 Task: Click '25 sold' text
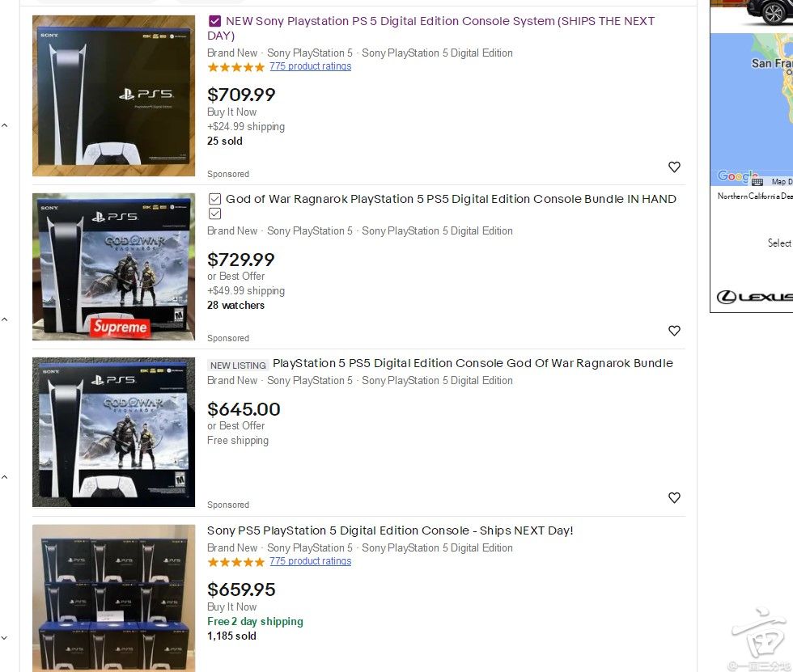(x=225, y=142)
